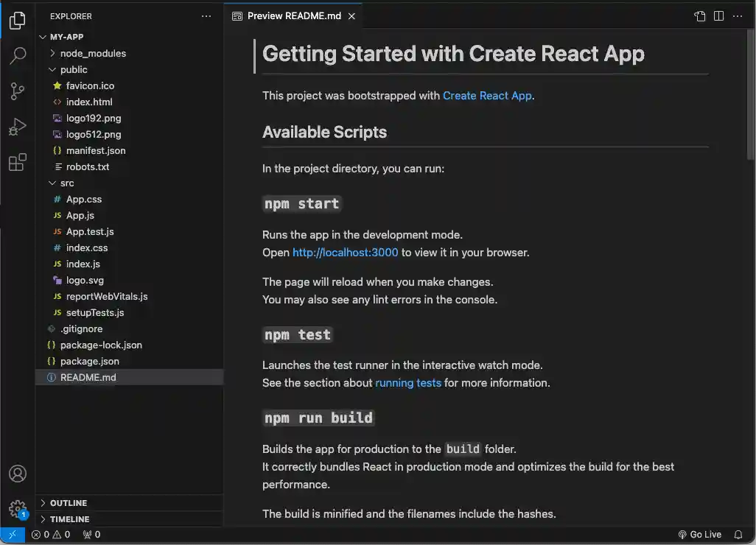The width and height of the screenshot is (756, 545).
Task: Open the Extensions view
Action: coord(18,162)
